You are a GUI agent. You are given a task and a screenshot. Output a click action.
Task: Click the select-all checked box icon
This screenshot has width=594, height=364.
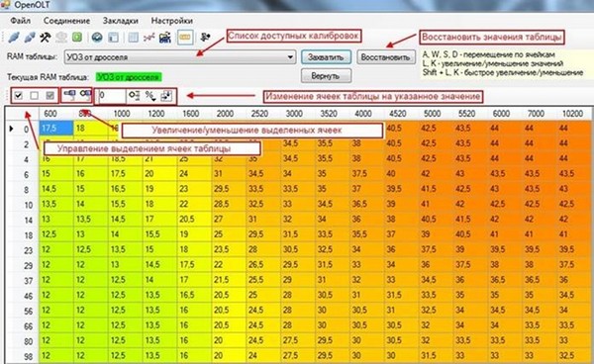(x=18, y=96)
